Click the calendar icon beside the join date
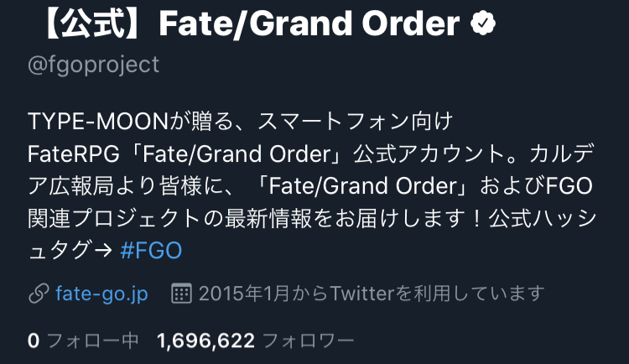 pos(180,294)
